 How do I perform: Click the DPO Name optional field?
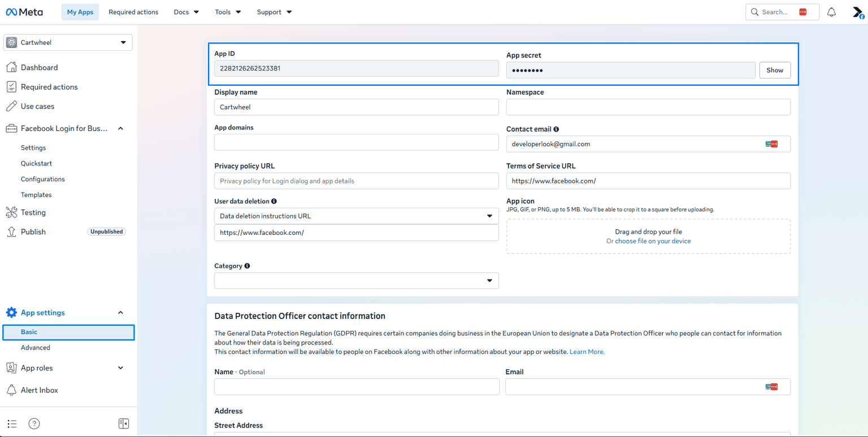coord(357,387)
